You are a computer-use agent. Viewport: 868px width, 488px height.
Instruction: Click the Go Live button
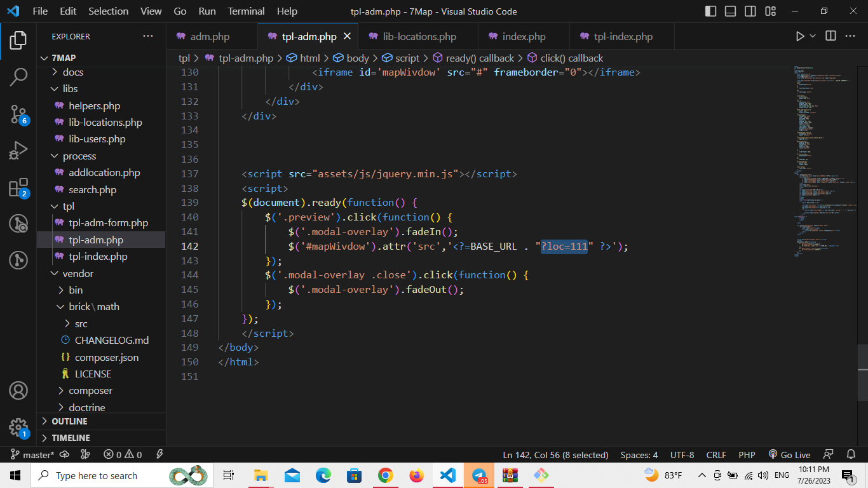789,455
